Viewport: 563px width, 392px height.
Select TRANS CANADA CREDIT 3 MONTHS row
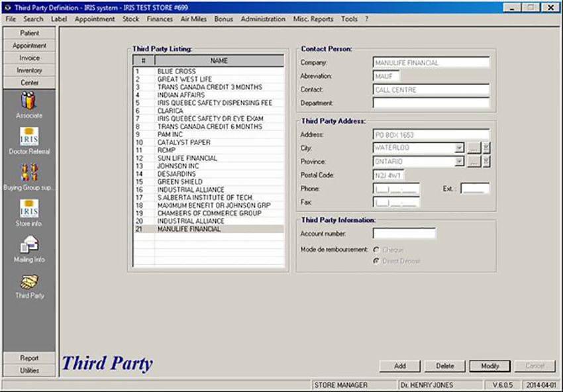click(x=209, y=87)
